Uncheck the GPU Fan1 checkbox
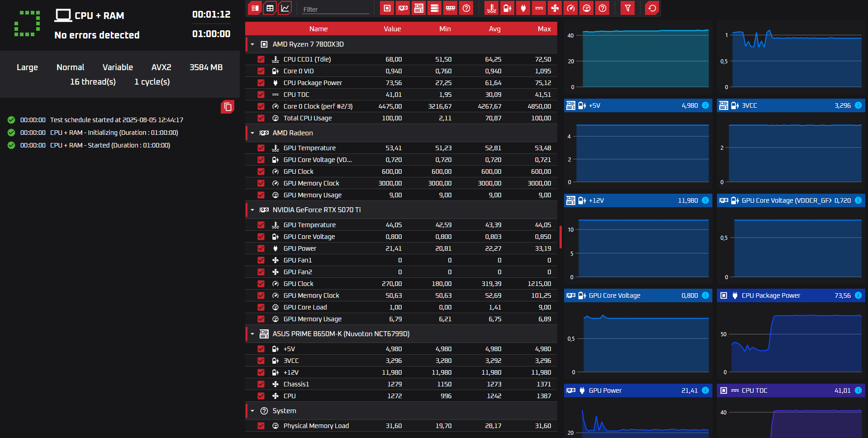Screen dimensions: 868x438 point(261,260)
